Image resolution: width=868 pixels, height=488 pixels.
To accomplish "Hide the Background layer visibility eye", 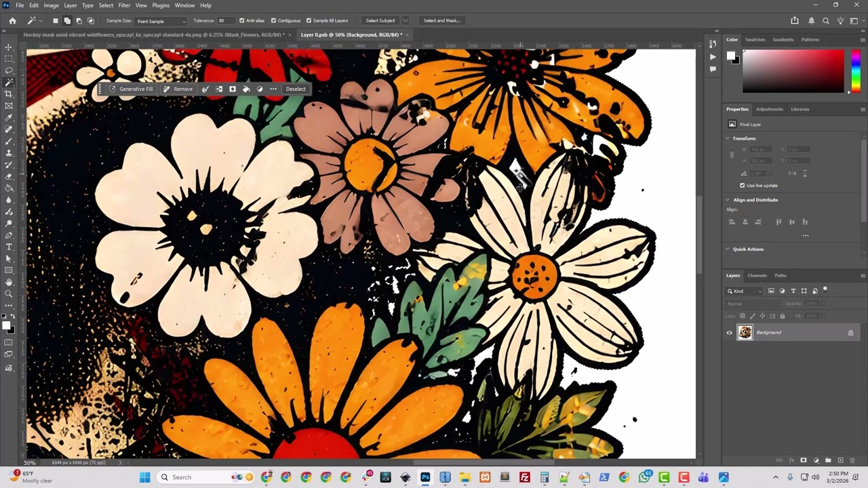I will coord(730,332).
